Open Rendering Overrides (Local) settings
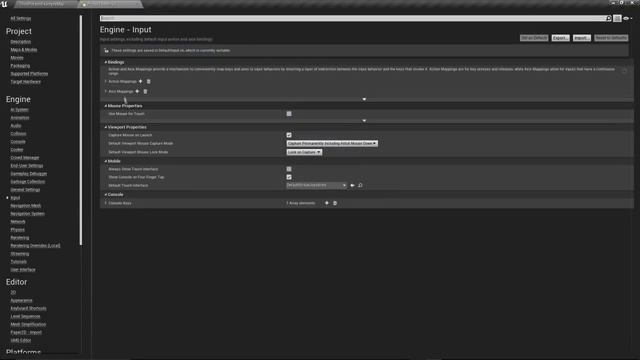The width and height of the screenshot is (640, 360). pyautogui.click(x=35, y=246)
